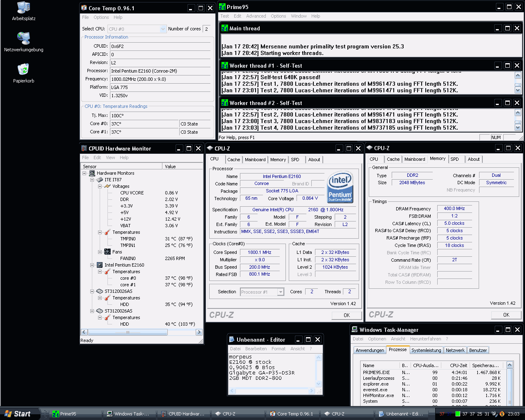This screenshot has width=525, height=420.
Task: Click the Main thread window icon in Prime95
Action: [225, 28]
